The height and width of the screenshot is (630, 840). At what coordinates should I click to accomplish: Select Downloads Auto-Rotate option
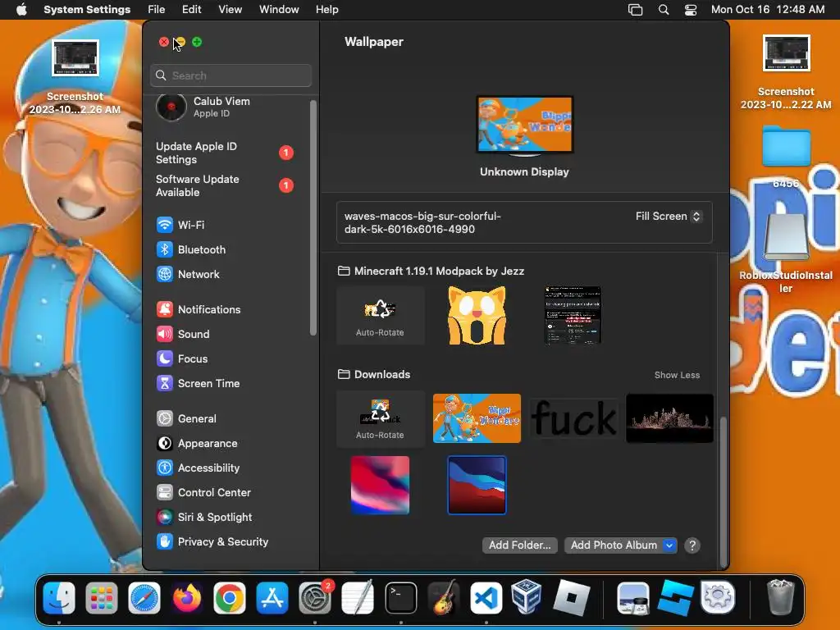[x=381, y=418]
